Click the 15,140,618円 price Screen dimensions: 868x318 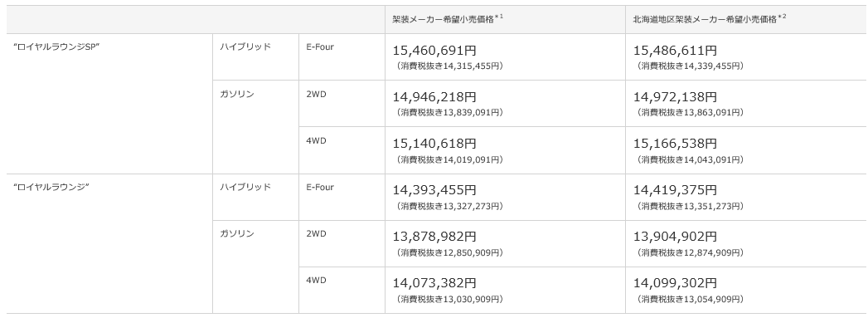point(434,144)
